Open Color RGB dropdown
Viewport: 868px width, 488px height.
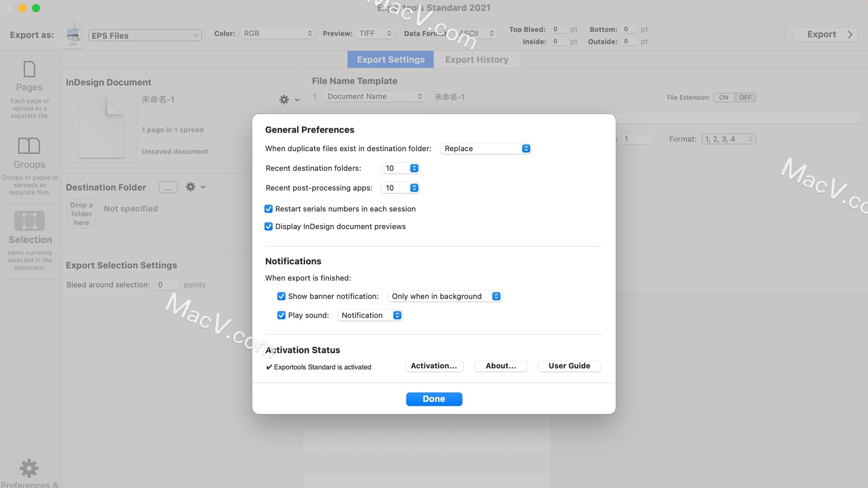[x=277, y=33]
